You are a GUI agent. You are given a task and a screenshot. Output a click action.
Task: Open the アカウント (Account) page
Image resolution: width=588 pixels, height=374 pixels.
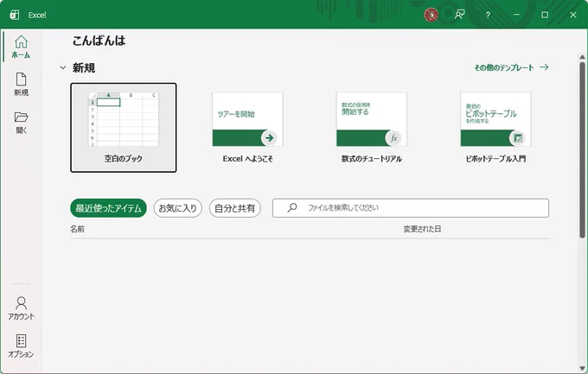click(21, 308)
